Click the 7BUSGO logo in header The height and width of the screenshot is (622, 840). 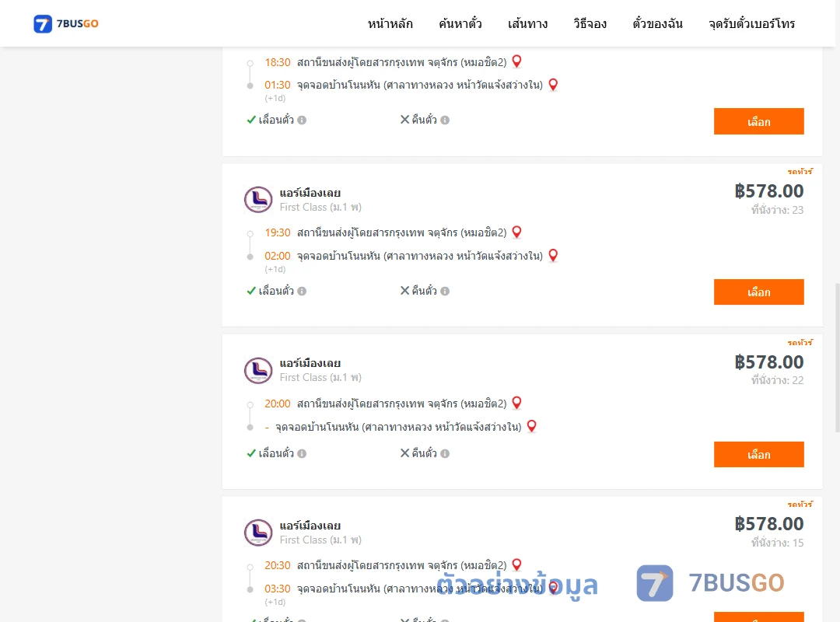tap(66, 23)
